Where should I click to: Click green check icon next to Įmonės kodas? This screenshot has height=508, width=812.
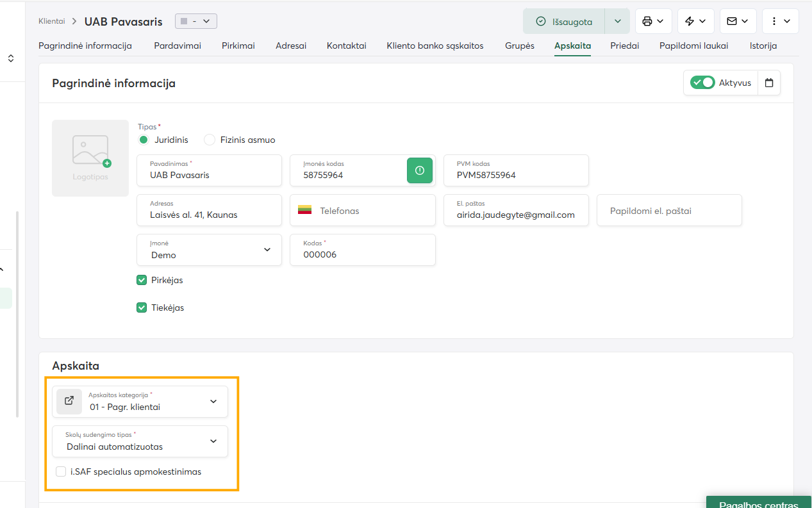click(420, 170)
